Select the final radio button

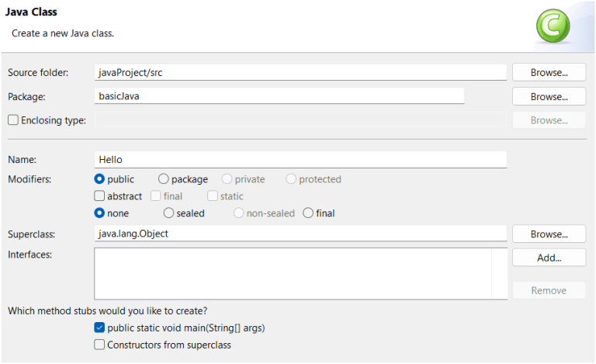(308, 213)
